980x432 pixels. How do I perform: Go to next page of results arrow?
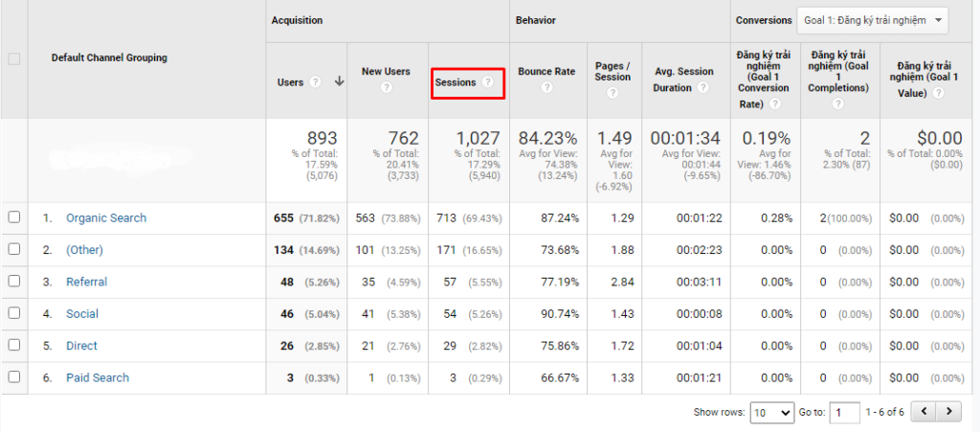coord(947,412)
